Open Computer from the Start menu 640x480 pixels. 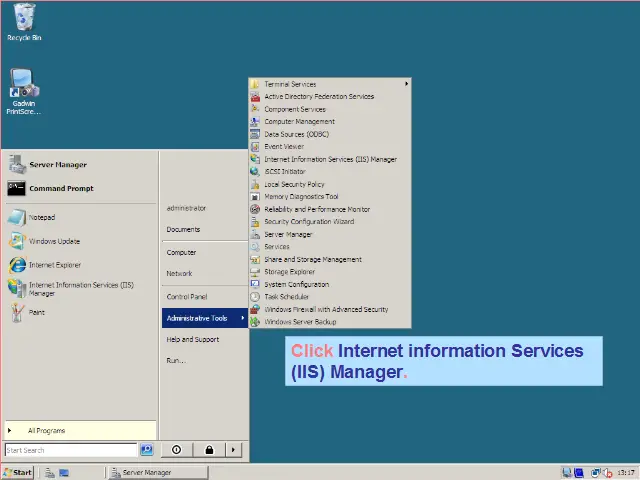click(x=181, y=253)
